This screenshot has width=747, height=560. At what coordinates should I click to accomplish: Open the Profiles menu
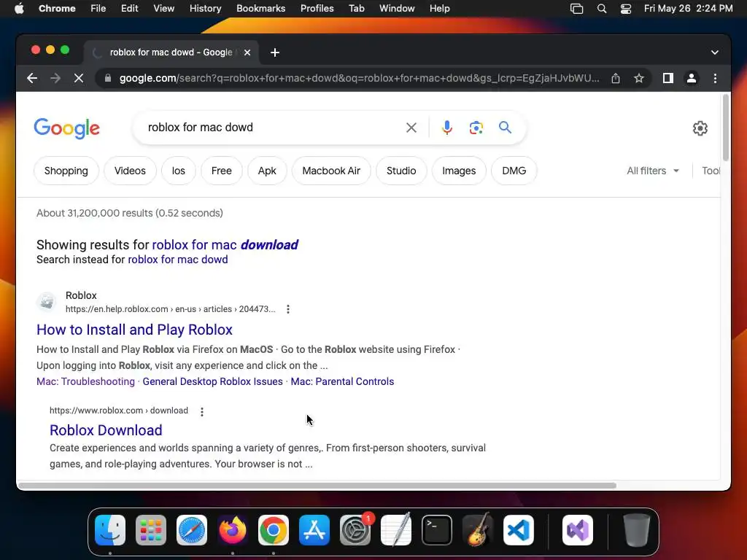(317, 8)
